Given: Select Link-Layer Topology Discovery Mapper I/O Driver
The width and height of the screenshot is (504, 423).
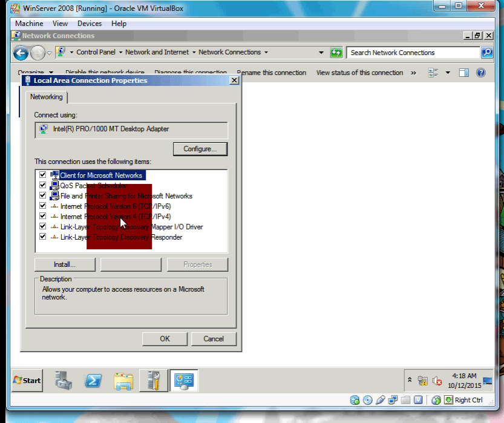Looking at the screenshot, I should (x=131, y=226).
